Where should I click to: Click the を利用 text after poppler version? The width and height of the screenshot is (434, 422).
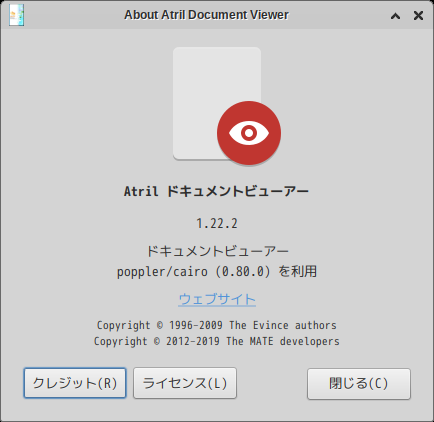297,271
